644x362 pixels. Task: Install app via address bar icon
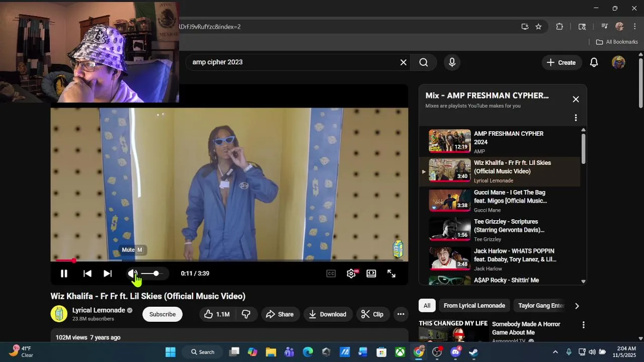(x=525, y=27)
